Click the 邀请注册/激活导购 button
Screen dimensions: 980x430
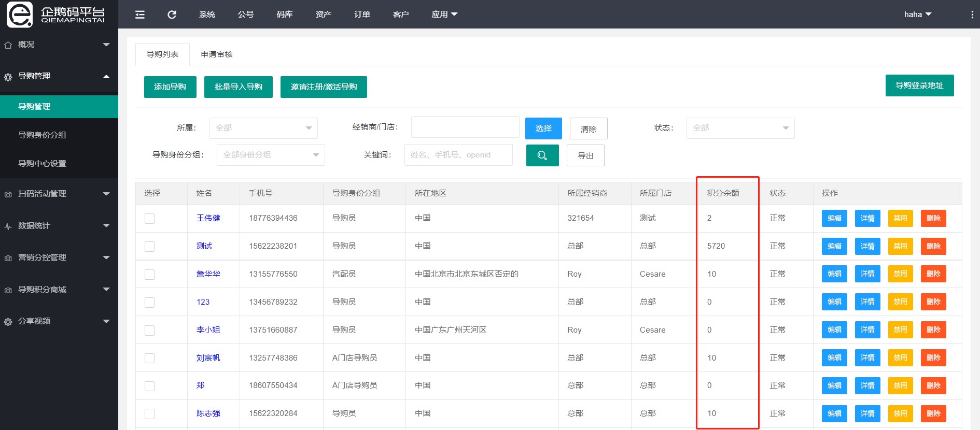(x=324, y=87)
